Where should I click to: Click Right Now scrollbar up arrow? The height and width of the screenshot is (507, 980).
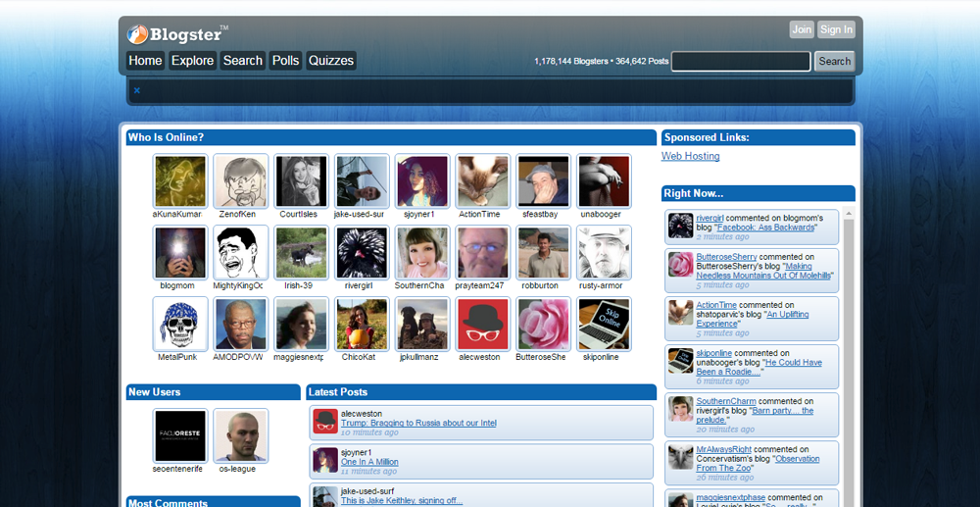click(x=849, y=213)
